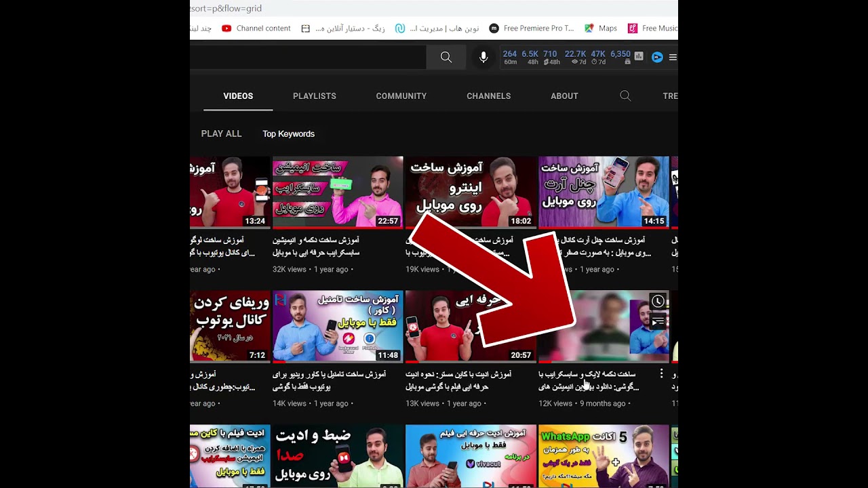Save the blurred video using Watch Later clock icon
Viewport: 868px width, 488px height.
(x=657, y=301)
